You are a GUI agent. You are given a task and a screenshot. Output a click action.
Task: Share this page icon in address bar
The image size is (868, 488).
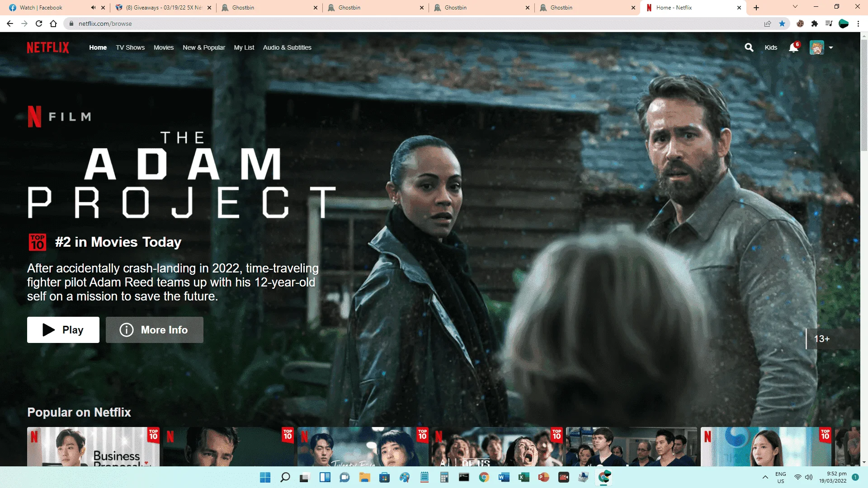tap(768, 23)
